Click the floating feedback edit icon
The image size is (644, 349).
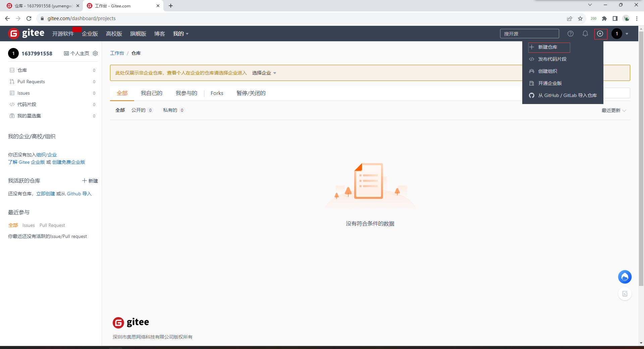pos(625,294)
